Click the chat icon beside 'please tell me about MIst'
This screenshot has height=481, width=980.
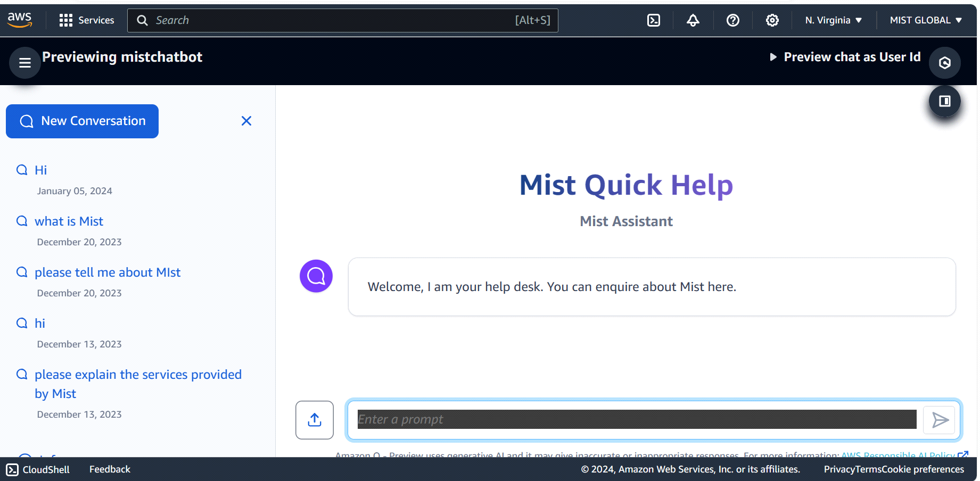tap(22, 272)
